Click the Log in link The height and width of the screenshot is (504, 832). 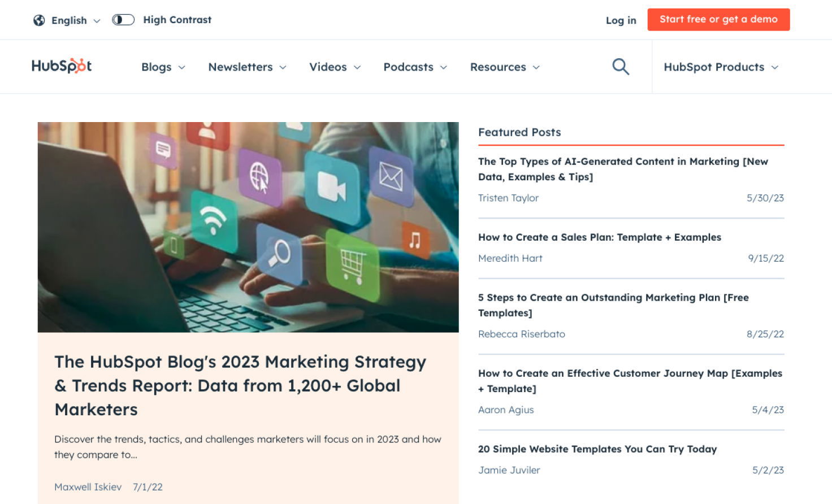(x=620, y=20)
